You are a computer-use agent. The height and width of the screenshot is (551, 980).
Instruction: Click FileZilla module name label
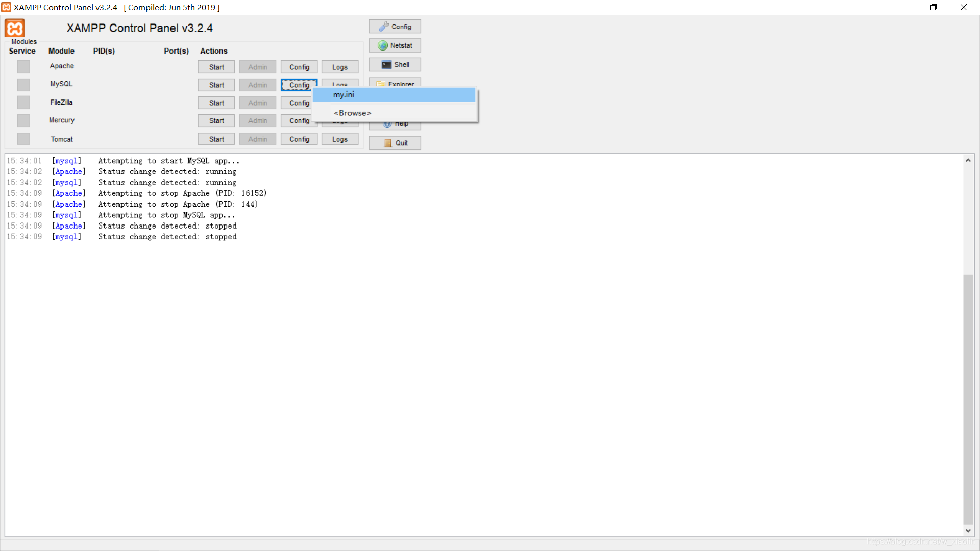pos(61,102)
